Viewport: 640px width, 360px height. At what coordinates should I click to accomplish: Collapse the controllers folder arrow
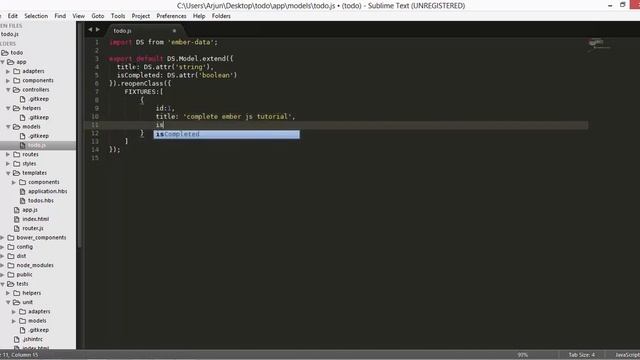click(x=8, y=89)
